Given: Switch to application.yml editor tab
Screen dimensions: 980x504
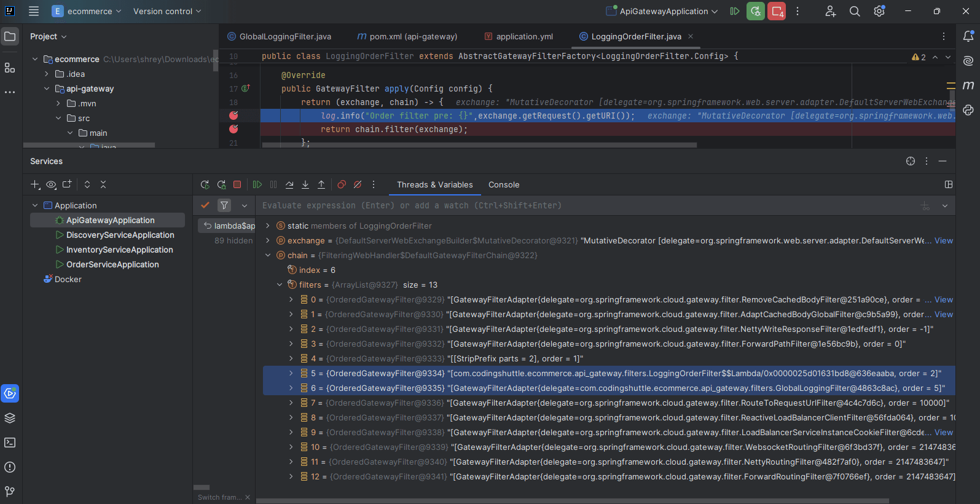Looking at the screenshot, I should 519,36.
